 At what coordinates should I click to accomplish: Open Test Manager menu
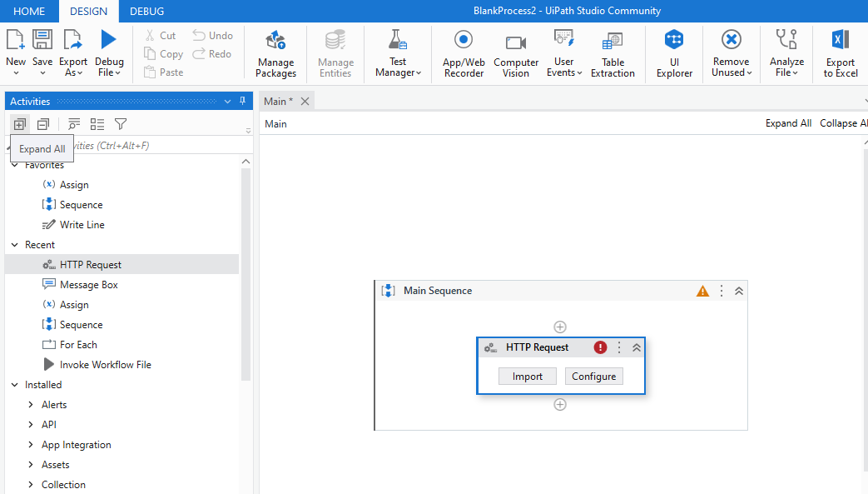pos(398,54)
